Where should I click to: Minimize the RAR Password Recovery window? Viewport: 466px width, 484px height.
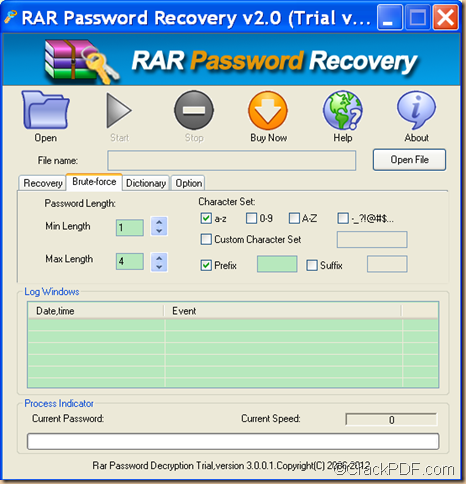tap(389, 17)
